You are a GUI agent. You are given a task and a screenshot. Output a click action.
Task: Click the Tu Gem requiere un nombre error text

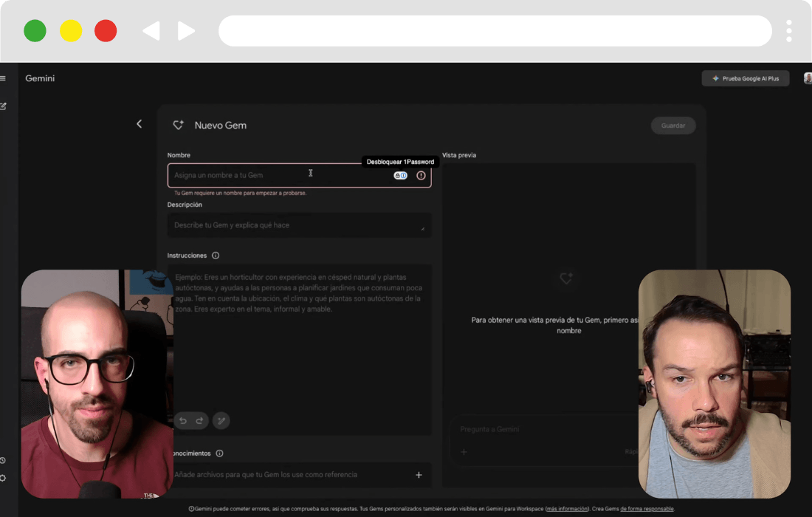tap(241, 194)
